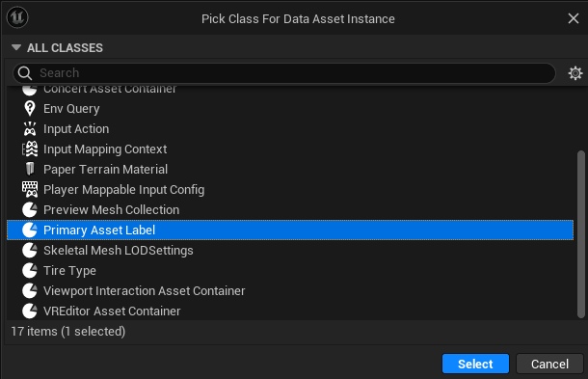The image size is (588, 379).
Task: Click the Env Query map pin icon
Action: click(30, 108)
